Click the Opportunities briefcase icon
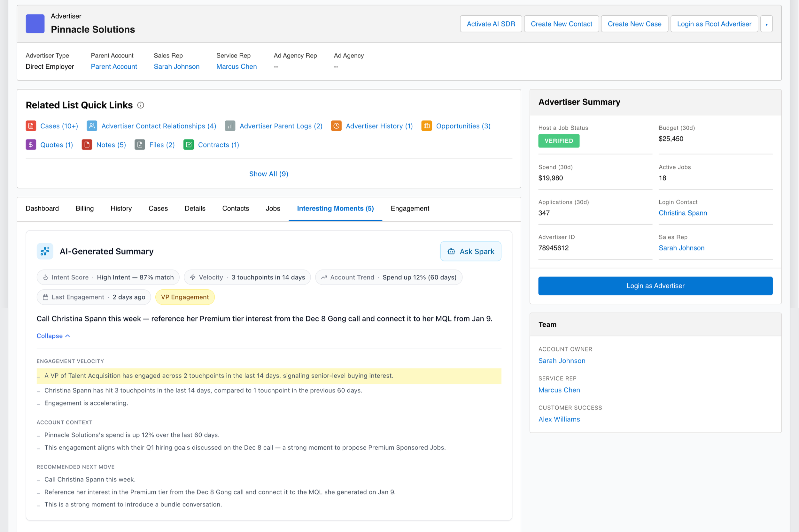Screen dimensions: 799x532 (426, 126)
